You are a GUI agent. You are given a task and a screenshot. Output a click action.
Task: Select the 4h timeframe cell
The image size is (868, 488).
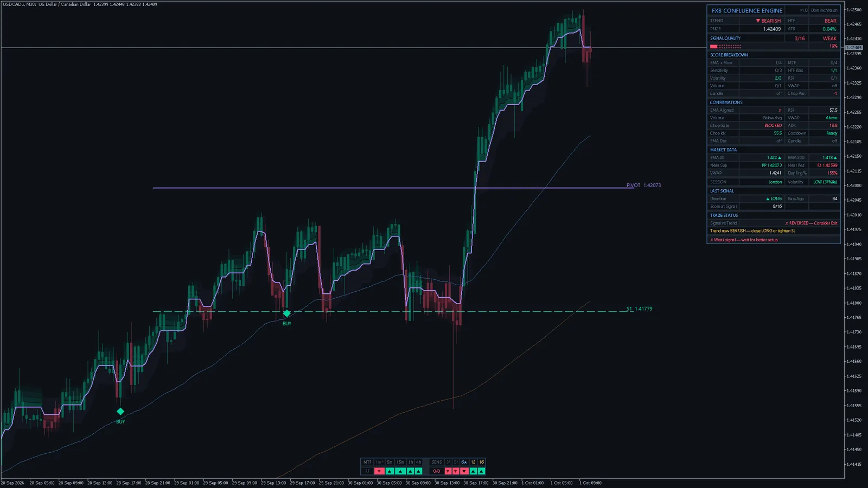pos(418,462)
